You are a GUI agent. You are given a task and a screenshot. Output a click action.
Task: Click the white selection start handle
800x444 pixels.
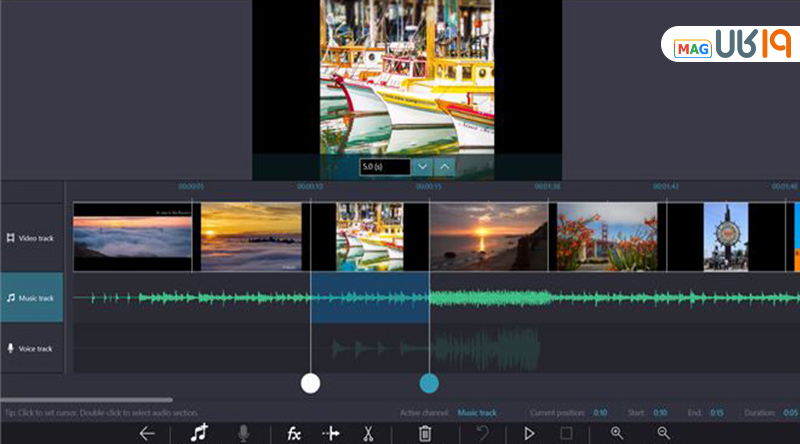pos(311,383)
